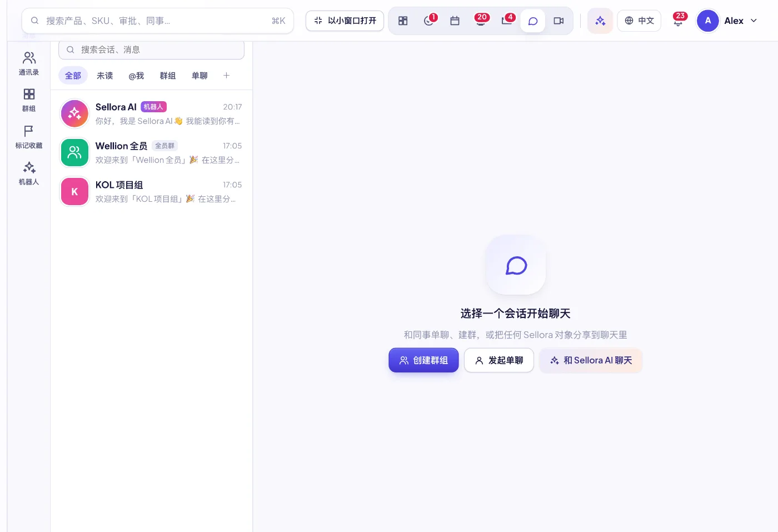The image size is (778, 532).
Task: Click the 机器人 tag next to Sellora AI
Action: [x=153, y=107]
